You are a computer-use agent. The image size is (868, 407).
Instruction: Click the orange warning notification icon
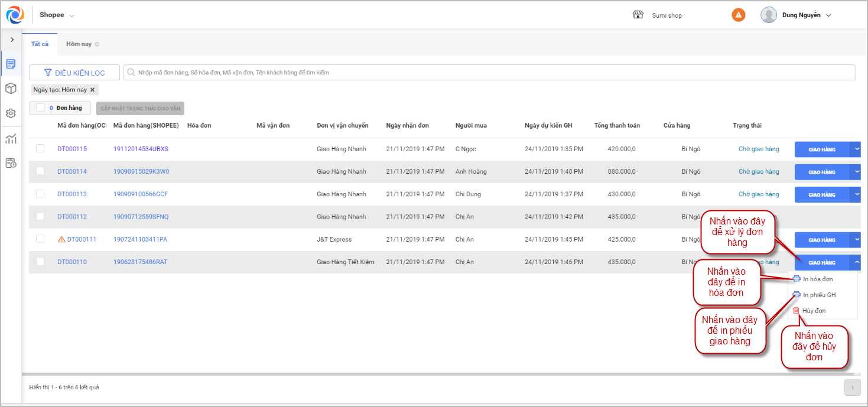tap(738, 15)
